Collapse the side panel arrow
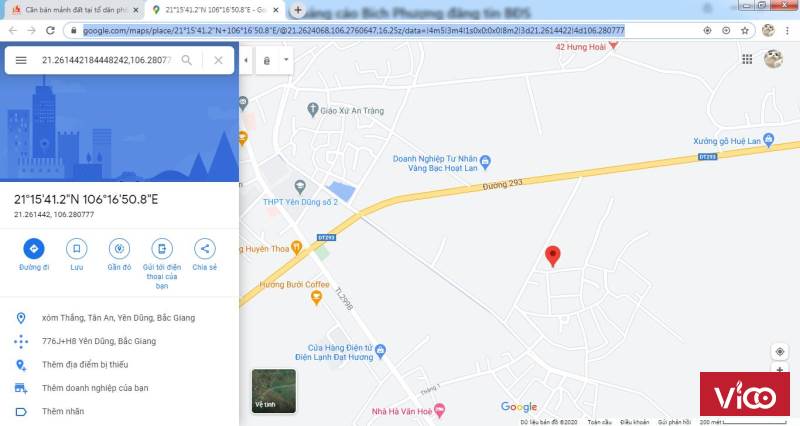Image resolution: width=800 pixels, height=426 pixels. (246, 60)
